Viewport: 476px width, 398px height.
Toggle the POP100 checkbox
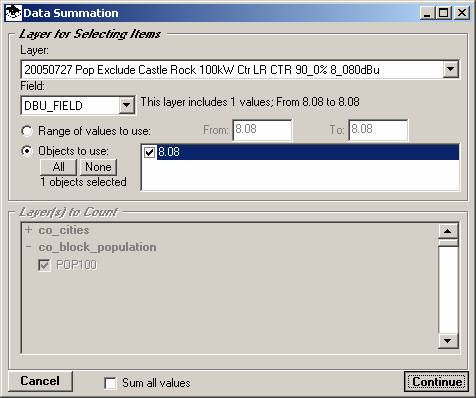pos(44,265)
